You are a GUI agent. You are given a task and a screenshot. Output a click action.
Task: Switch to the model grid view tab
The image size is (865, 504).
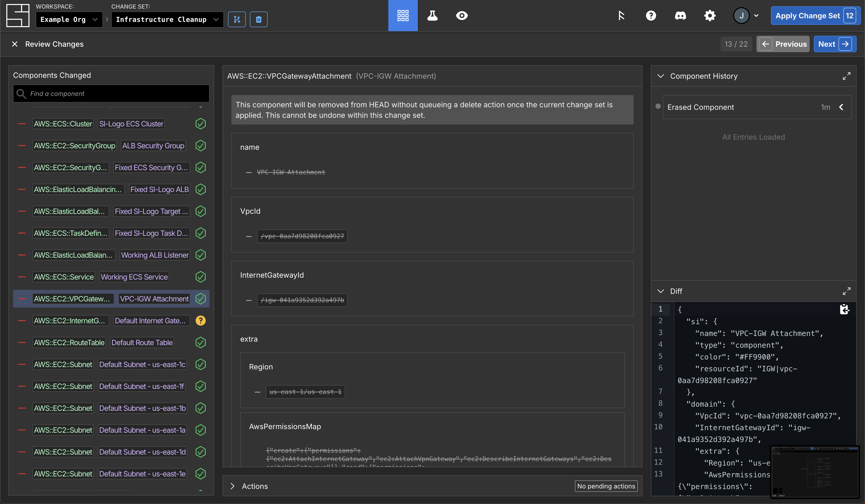(403, 15)
